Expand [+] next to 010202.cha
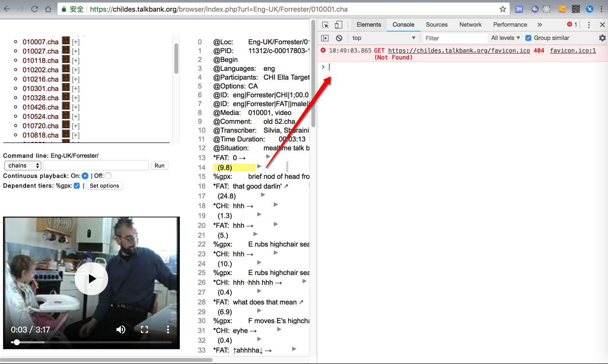The width and height of the screenshot is (608, 364). click(76, 70)
